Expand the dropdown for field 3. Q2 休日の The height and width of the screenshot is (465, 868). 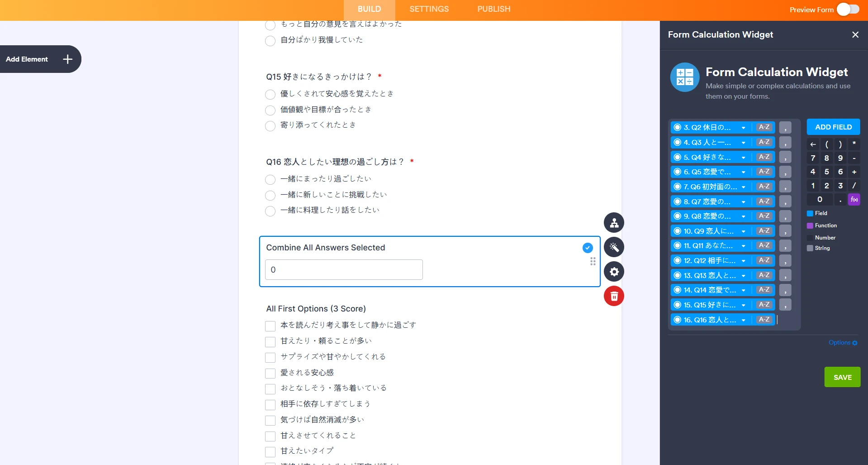(744, 127)
